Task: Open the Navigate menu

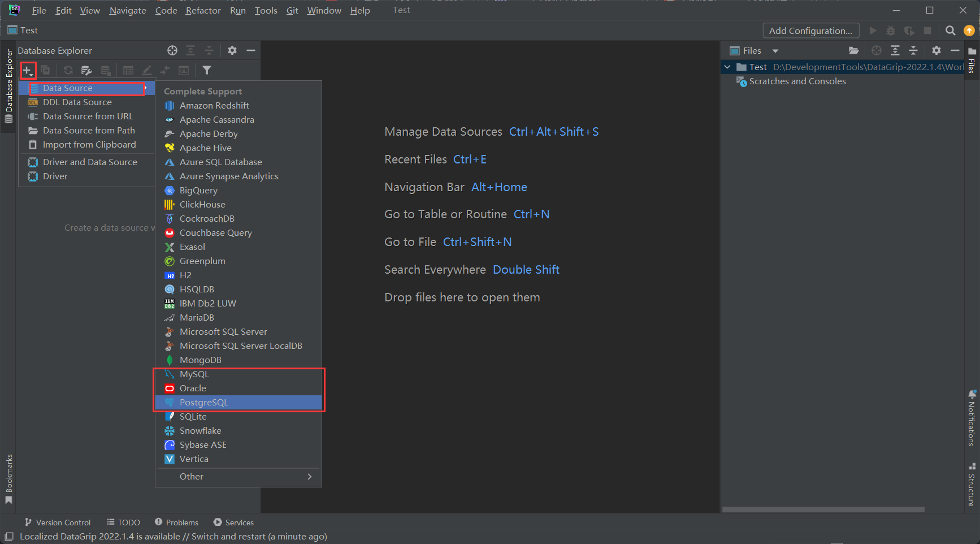Action: [x=128, y=11]
